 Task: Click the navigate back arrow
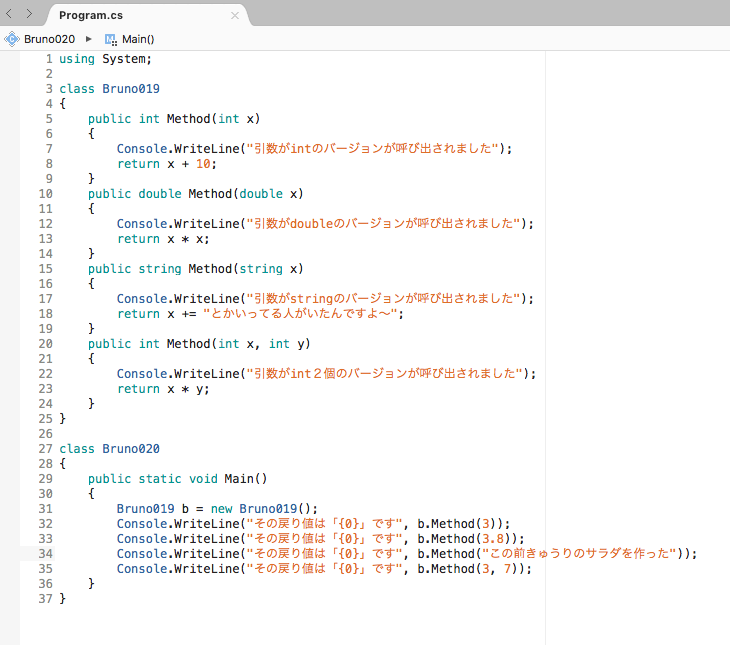tap(9, 14)
